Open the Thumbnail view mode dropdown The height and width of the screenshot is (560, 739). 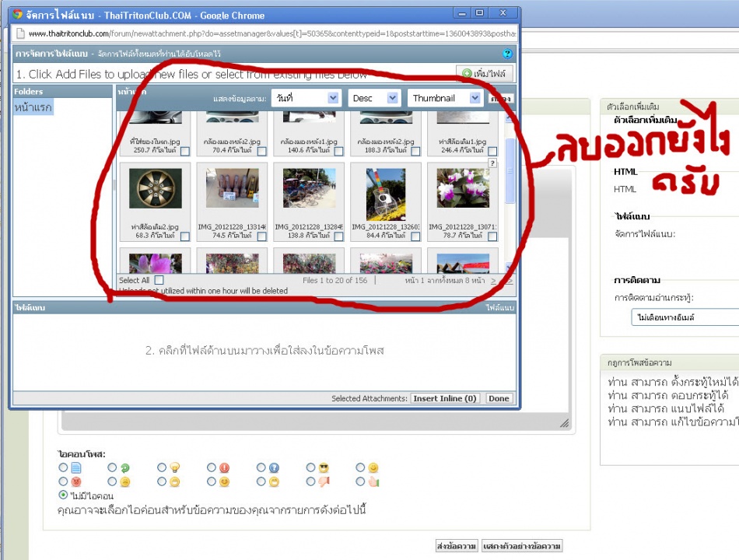click(445, 98)
